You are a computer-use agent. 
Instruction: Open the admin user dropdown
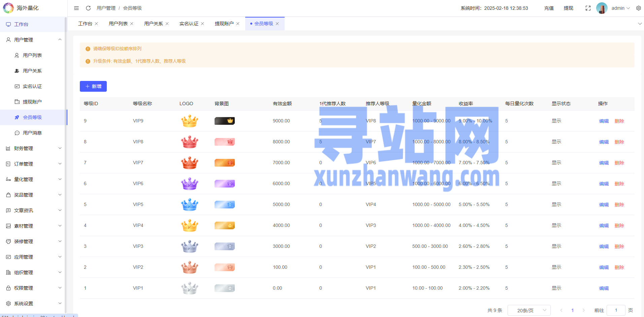pos(620,8)
